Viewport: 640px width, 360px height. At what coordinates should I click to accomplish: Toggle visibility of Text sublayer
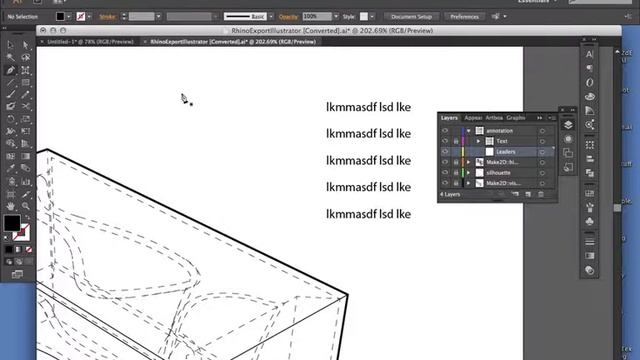click(x=445, y=141)
